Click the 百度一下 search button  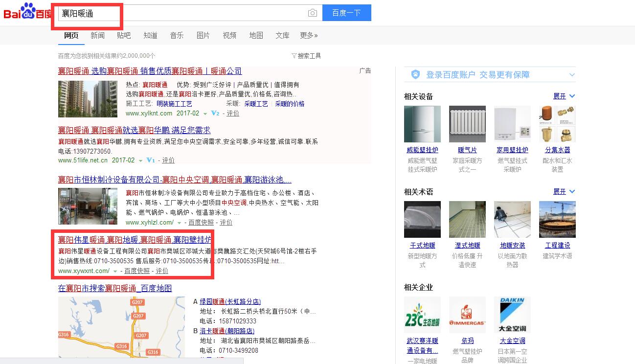pos(346,13)
